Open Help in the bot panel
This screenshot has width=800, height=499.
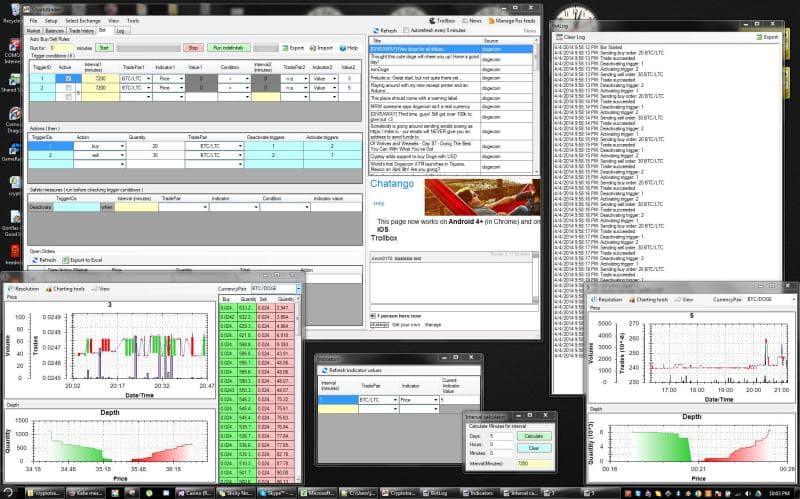[348, 47]
